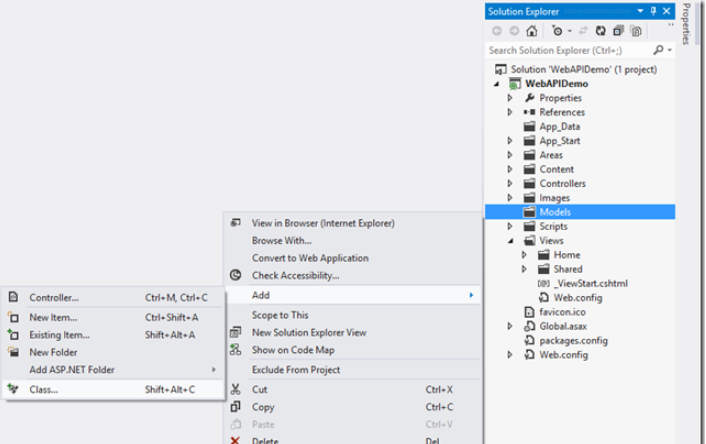Expand the Images folder
706x444 pixels.
pos(510,198)
